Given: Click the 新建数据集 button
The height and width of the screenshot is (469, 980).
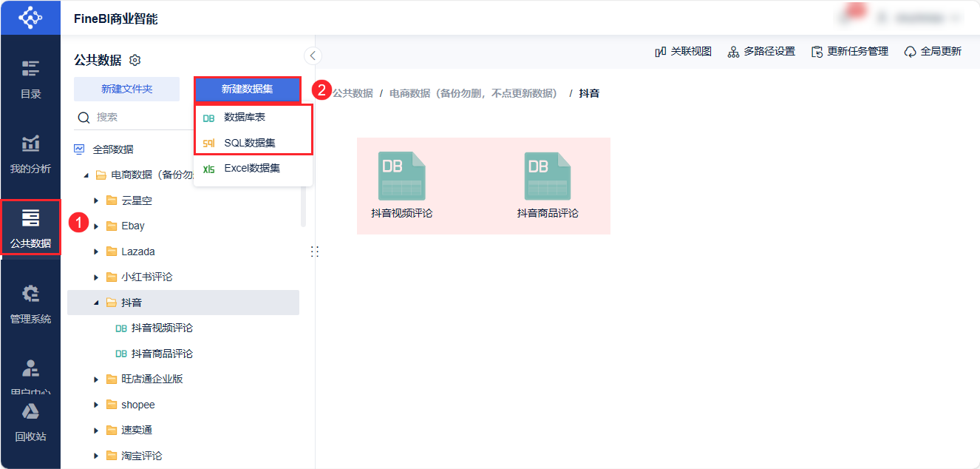Looking at the screenshot, I should pos(248,90).
